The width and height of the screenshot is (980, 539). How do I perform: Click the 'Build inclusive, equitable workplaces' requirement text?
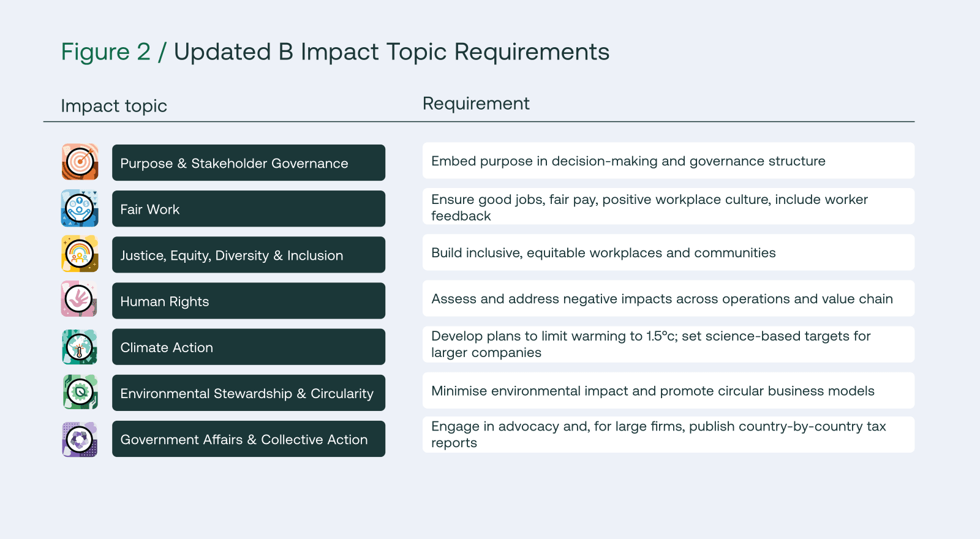(x=603, y=253)
